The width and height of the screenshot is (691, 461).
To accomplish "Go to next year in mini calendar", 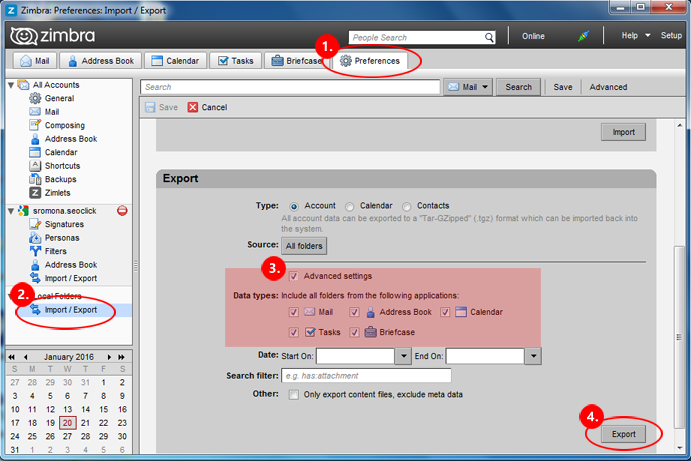I will click(122, 357).
